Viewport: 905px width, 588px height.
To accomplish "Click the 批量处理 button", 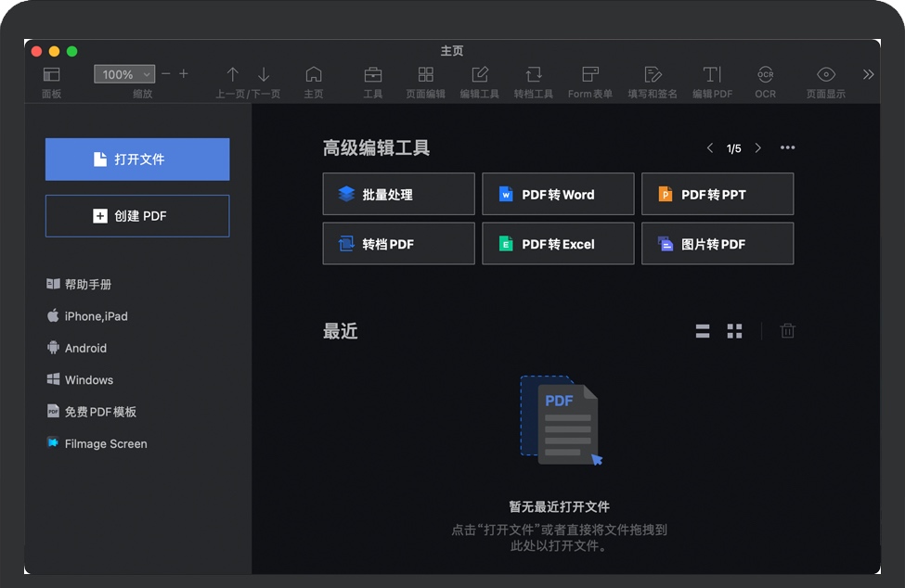I will 399,194.
